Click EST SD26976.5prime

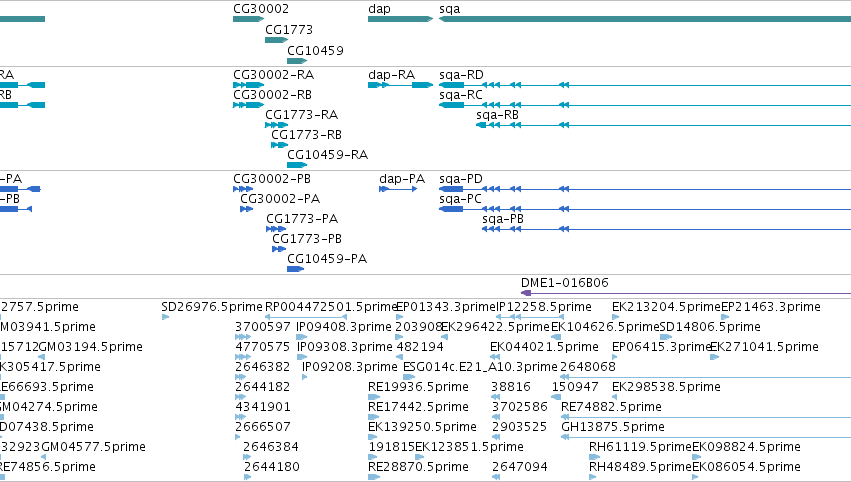click(x=166, y=317)
